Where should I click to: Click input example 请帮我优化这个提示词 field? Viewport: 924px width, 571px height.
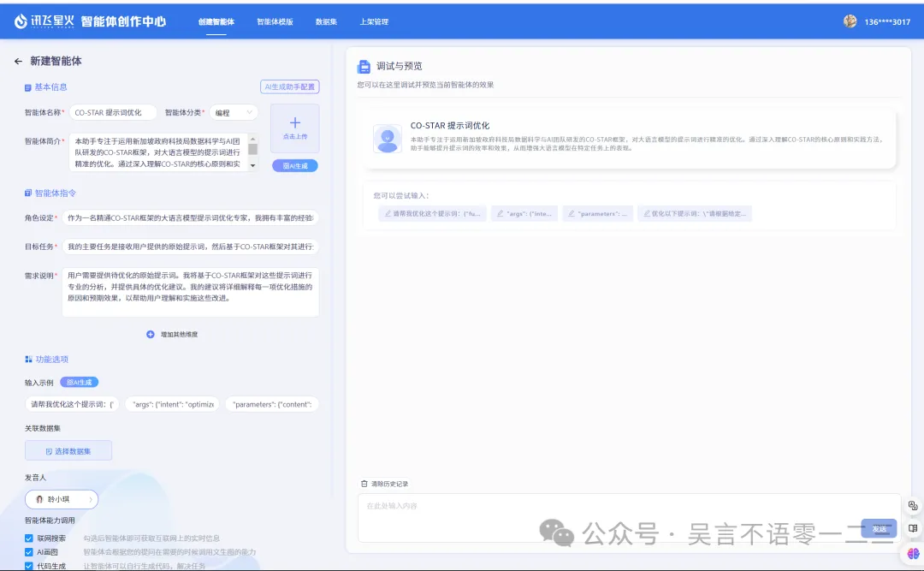click(x=72, y=404)
